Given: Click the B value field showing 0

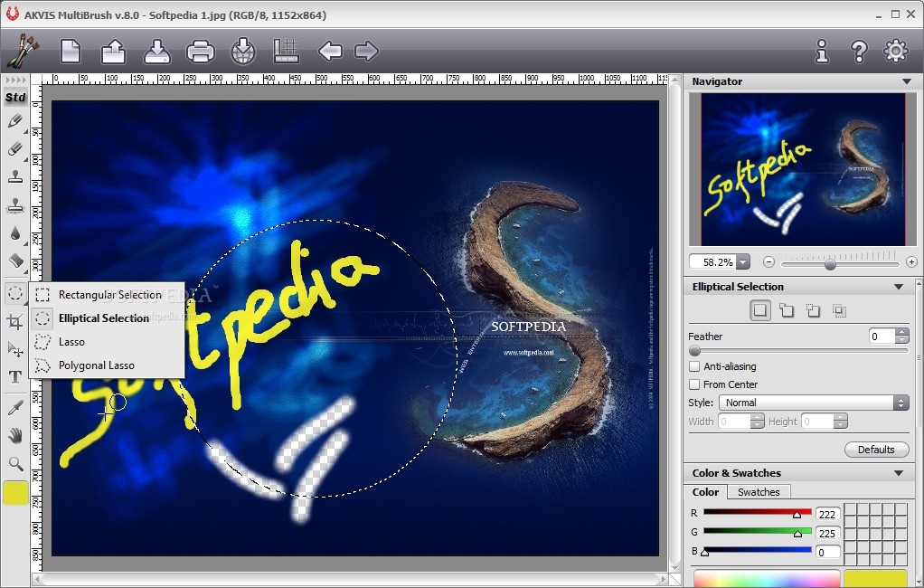Looking at the screenshot, I should (x=827, y=552).
